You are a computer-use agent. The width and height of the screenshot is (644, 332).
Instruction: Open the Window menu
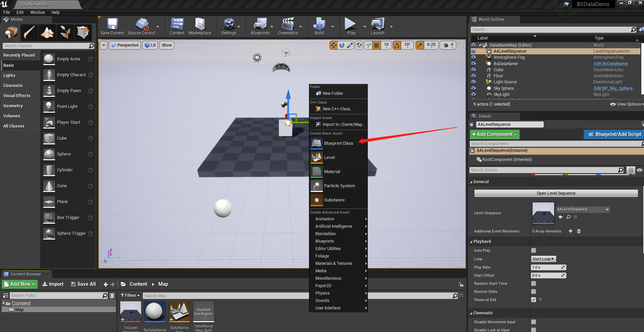tap(37, 12)
